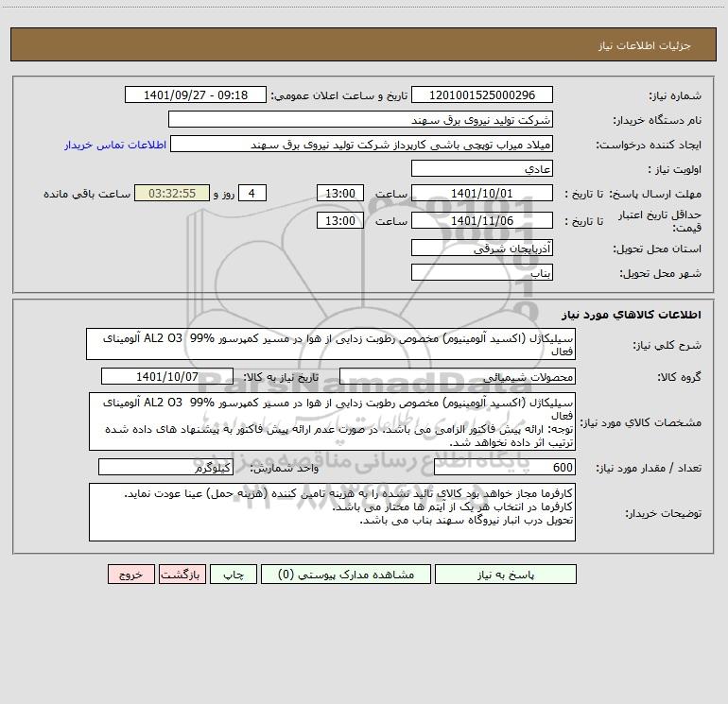Click the اولویت نیاز label
Screen dimensions: 728x704
tap(675, 169)
